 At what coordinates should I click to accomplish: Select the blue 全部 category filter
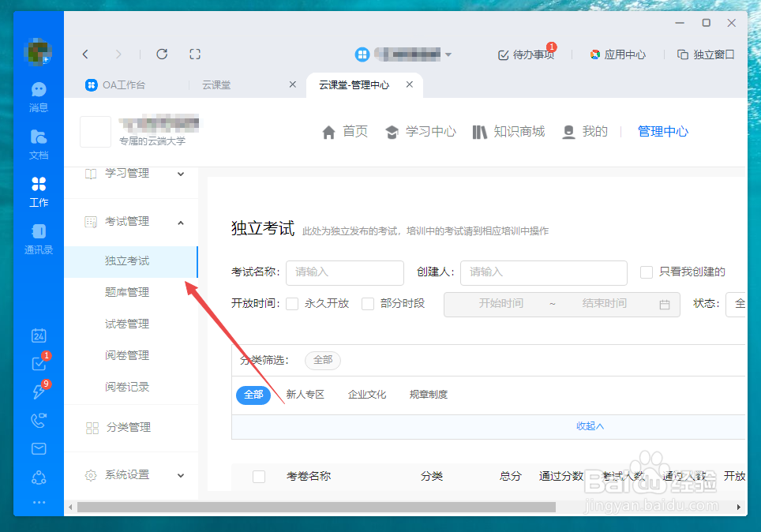click(x=253, y=395)
